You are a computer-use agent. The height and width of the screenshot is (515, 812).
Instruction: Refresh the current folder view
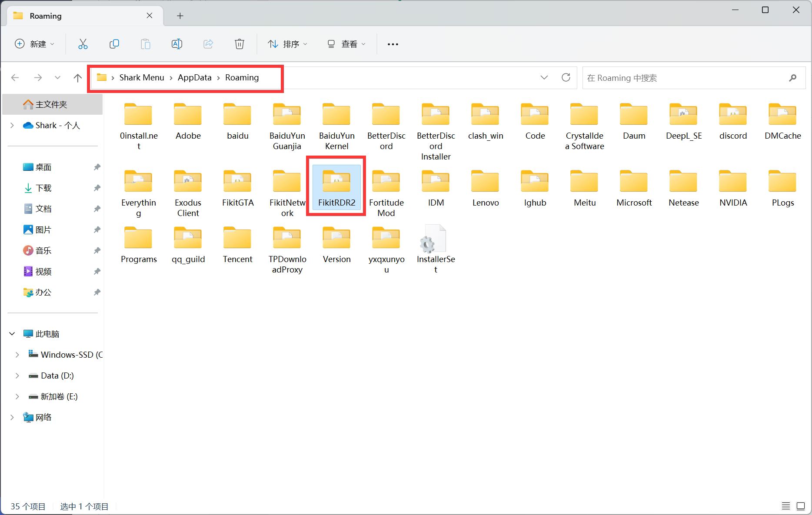[x=566, y=77]
